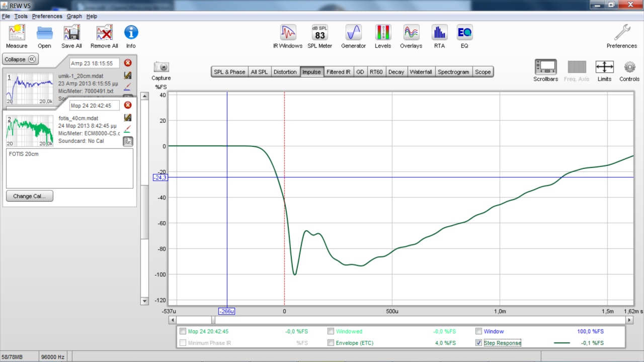Click the Measure icon

[17, 33]
